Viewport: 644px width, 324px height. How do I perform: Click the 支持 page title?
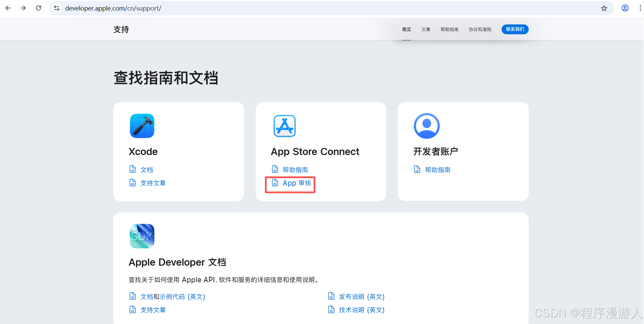click(x=121, y=30)
